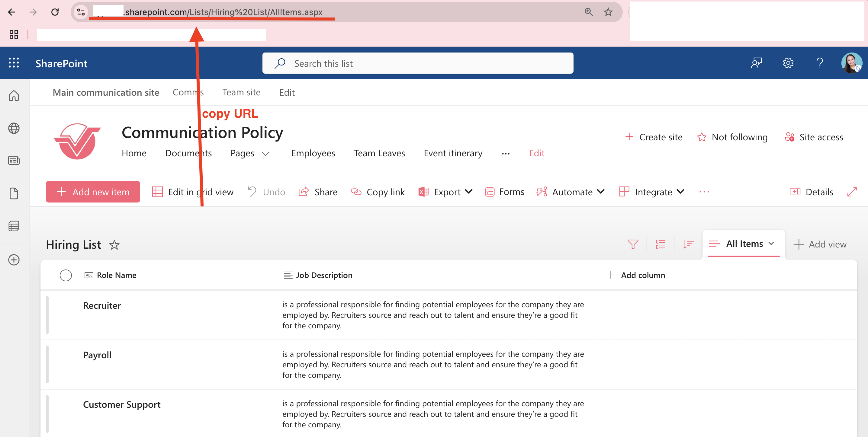
Task: Open the Employees navigation item
Action: coord(313,153)
